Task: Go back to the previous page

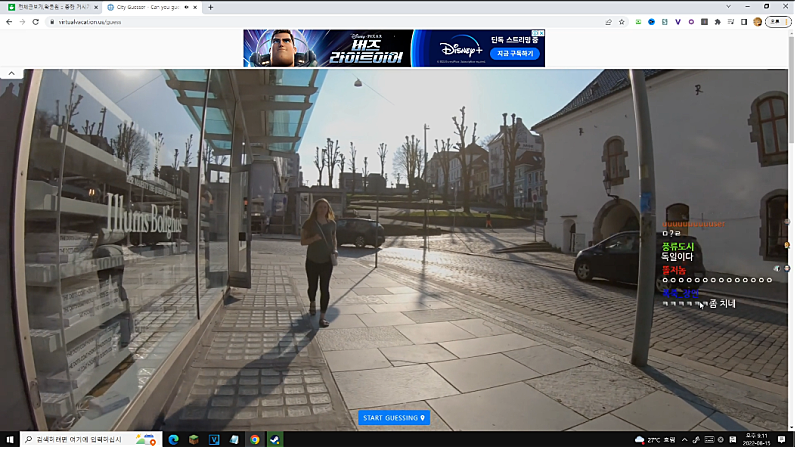Action: point(9,21)
